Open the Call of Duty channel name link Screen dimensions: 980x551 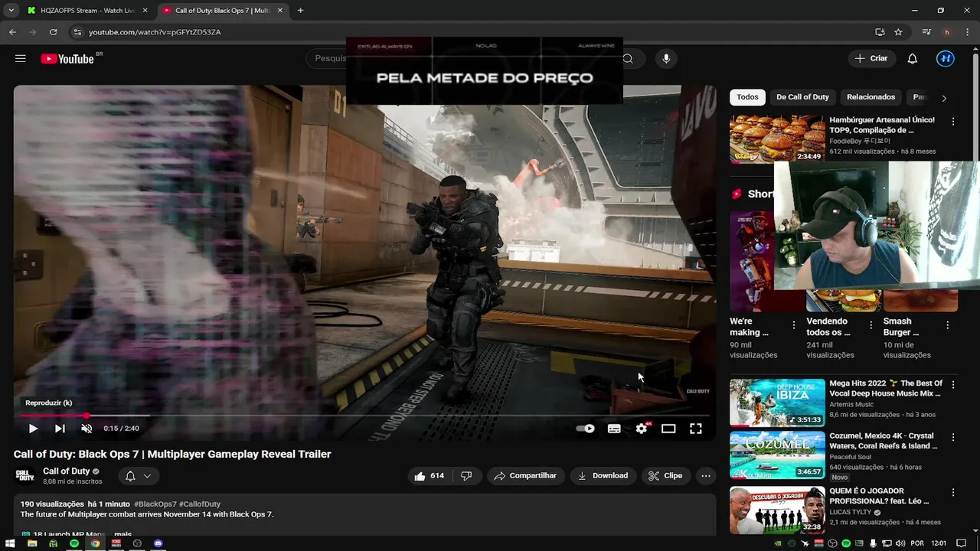point(67,471)
